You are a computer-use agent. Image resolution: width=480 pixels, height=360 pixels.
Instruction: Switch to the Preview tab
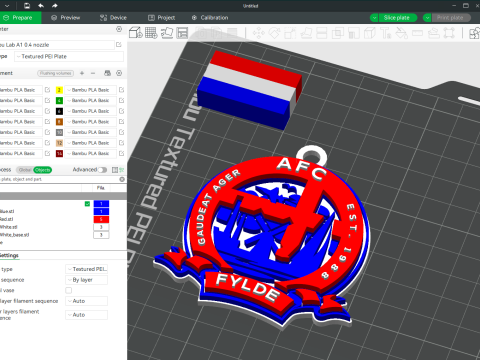click(x=66, y=18)
